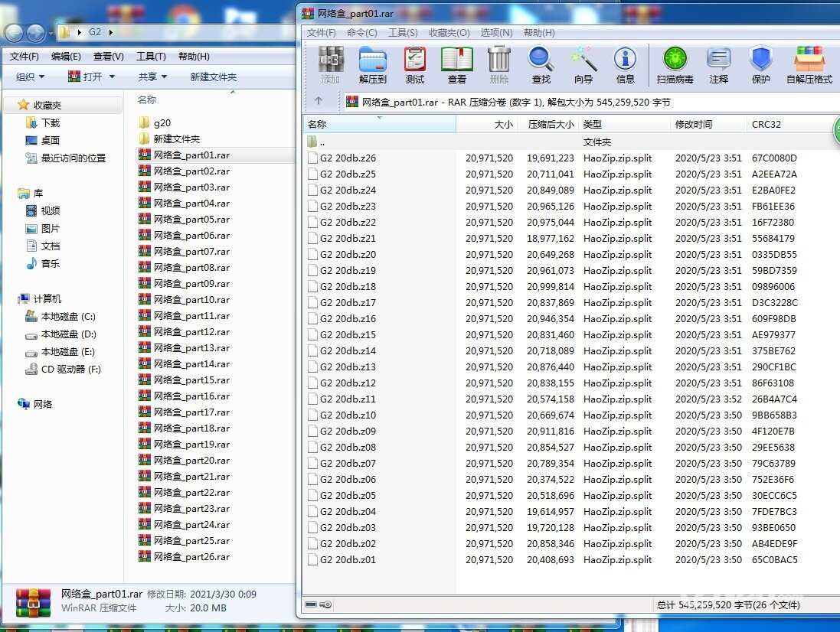Click the Explorer back navigation button
The width and height of the screenshot is (840, 632).
coord(15,33)
